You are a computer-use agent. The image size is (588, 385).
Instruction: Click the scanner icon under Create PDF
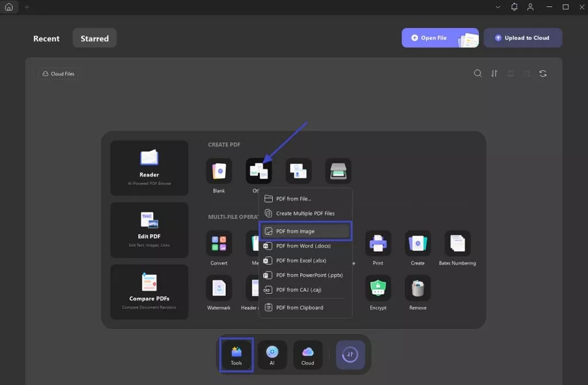coord(338,171)
